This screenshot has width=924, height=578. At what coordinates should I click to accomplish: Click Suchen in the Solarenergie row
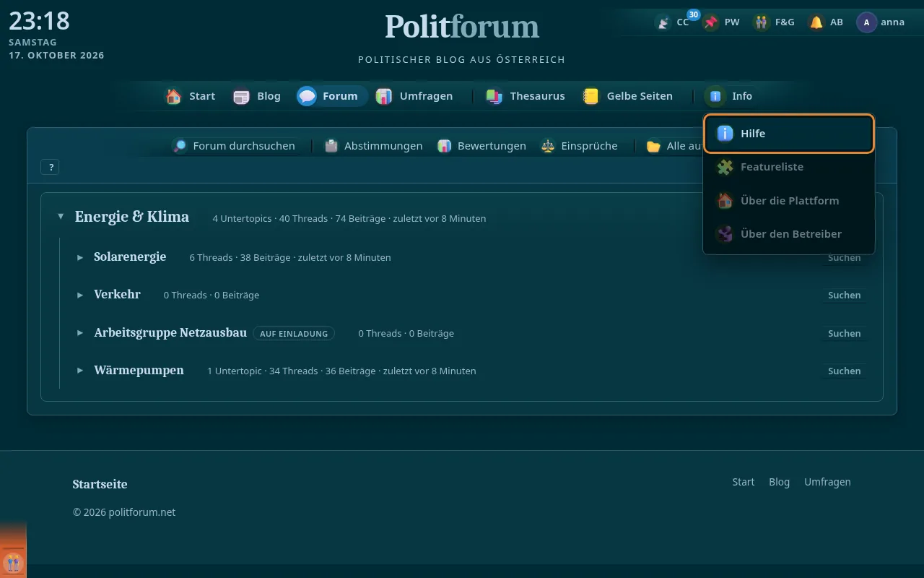click(844, 258)
